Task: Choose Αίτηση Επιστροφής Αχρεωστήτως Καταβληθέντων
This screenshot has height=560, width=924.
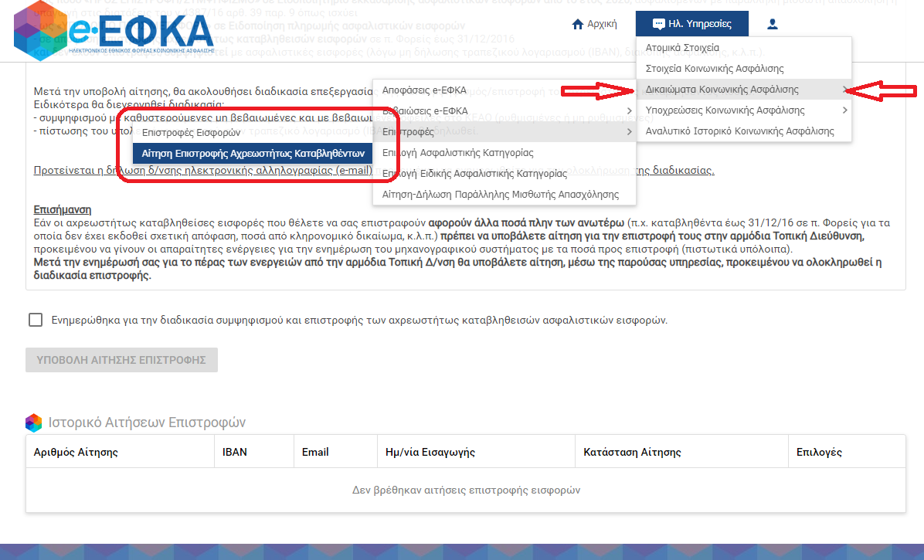Action: 252,153
